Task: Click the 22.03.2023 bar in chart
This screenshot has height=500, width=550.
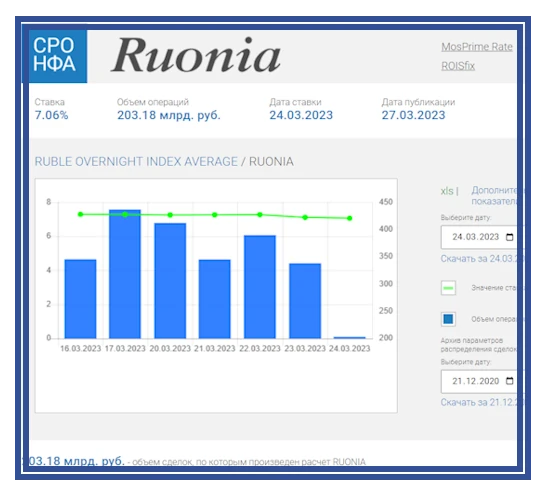Action: pyautogui.click(x=260, y=287)
